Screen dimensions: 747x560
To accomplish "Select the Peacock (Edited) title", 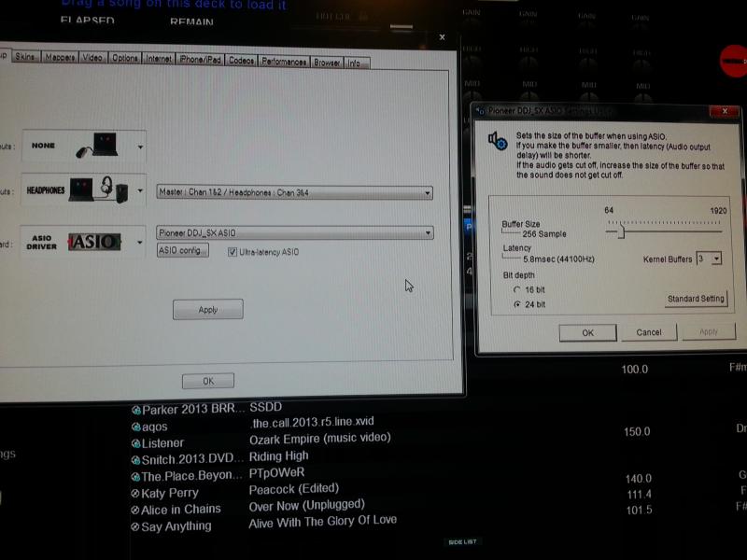I will coord(294,489).
